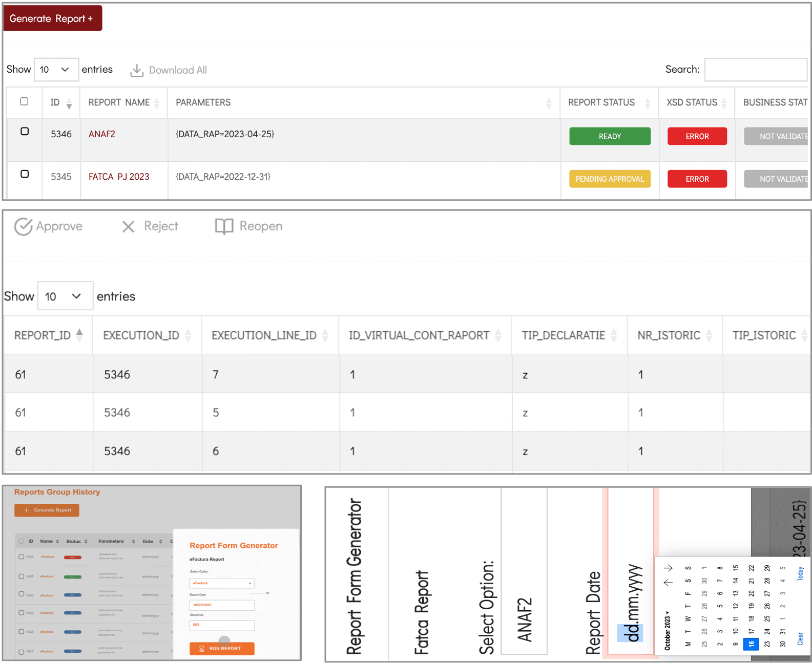Click the Download All link
This screenshot has height=664, width=812.
click(x=169, y=70)
